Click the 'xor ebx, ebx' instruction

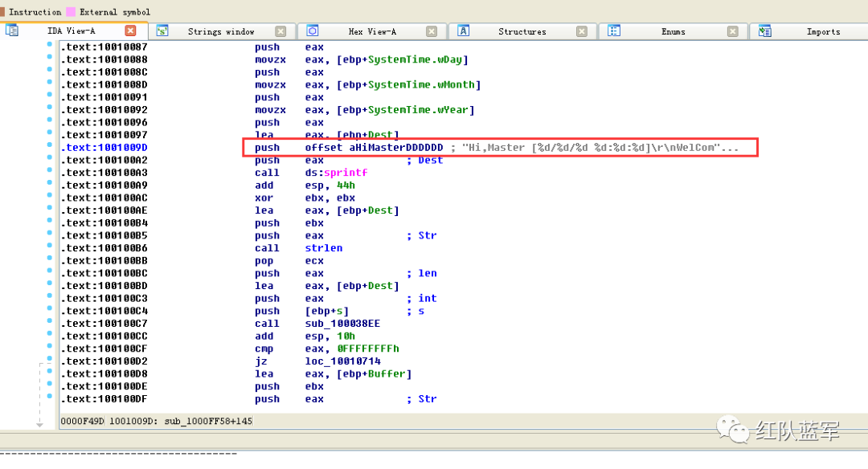click(305, 198)
